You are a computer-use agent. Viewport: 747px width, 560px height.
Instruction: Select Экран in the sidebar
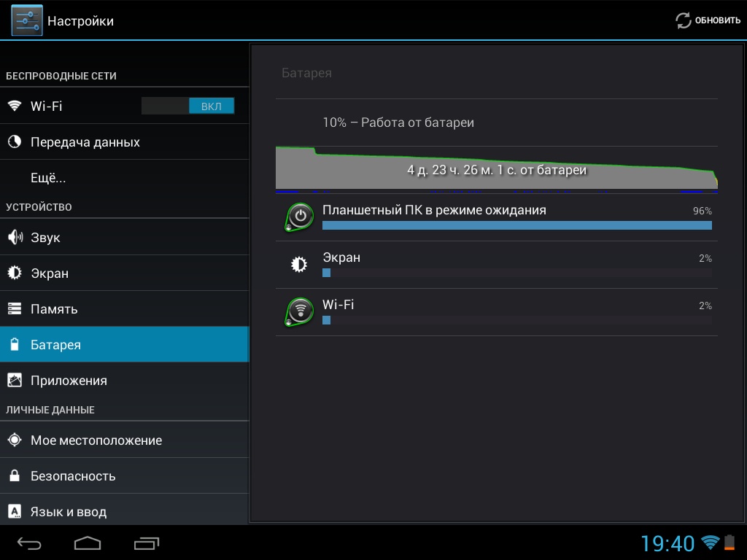50,273
